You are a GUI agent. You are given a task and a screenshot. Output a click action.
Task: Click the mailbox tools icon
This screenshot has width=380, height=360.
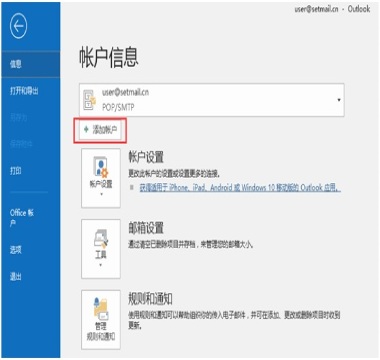pyautogui.click(x=101, y=239)
